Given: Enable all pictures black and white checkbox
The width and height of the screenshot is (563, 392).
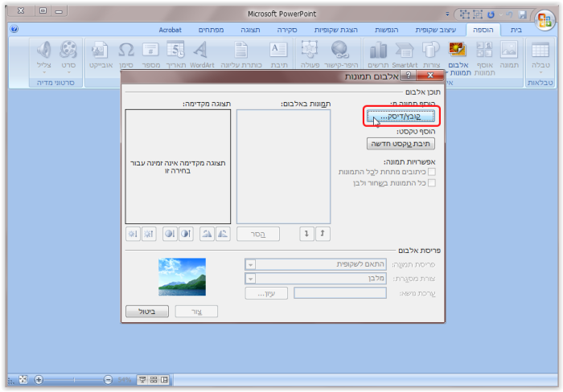Looking at the screenshot, I should click(x=432, y=182).
